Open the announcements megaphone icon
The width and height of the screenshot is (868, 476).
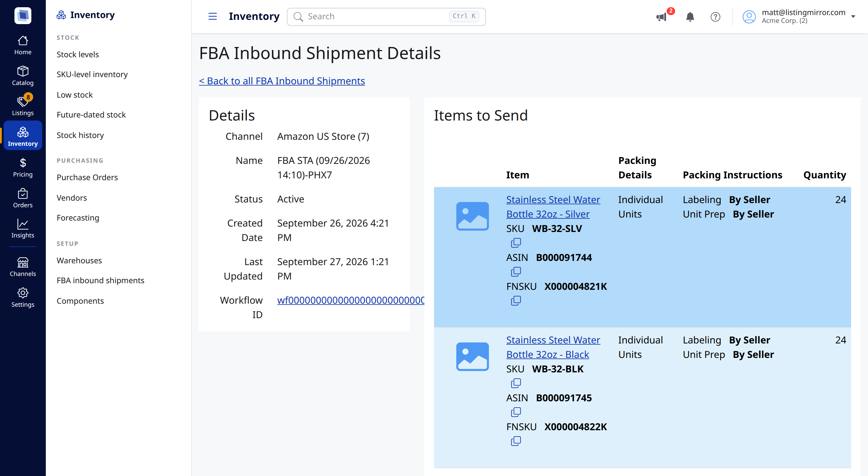click(x=662, y=17)
